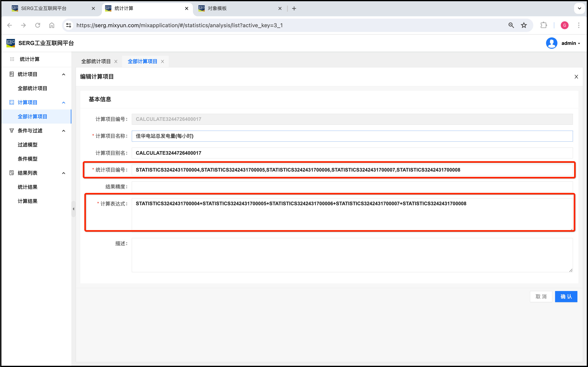Click the sidebar collapse arrow handle

click(x=73, y=209)
